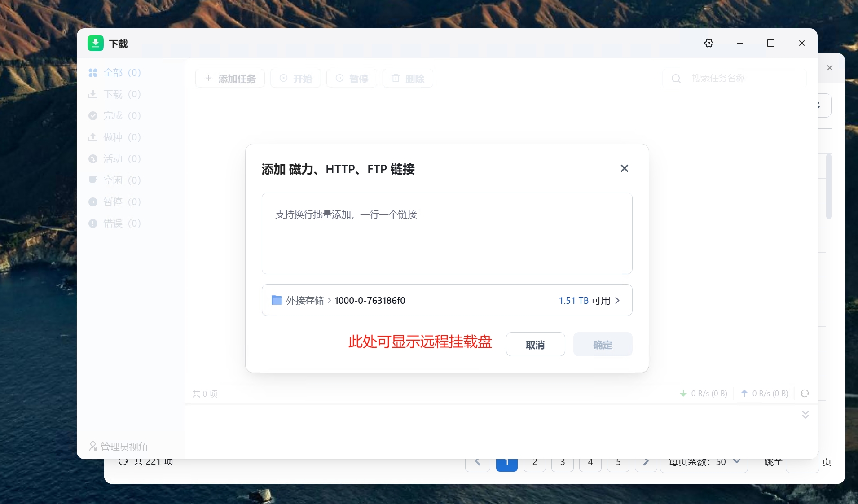Close the add link dialog
Image resolution: width=858 pixels, height=504 pixels.
624,168
